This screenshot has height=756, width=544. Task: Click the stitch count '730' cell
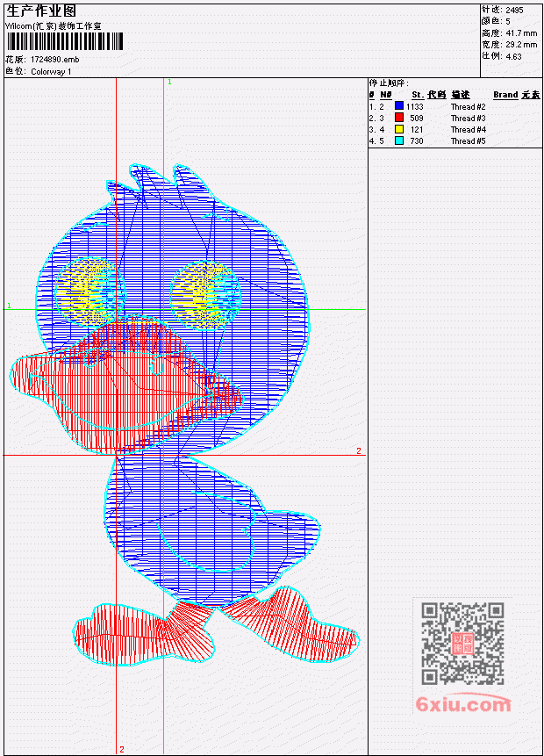(x=416, y=141)
